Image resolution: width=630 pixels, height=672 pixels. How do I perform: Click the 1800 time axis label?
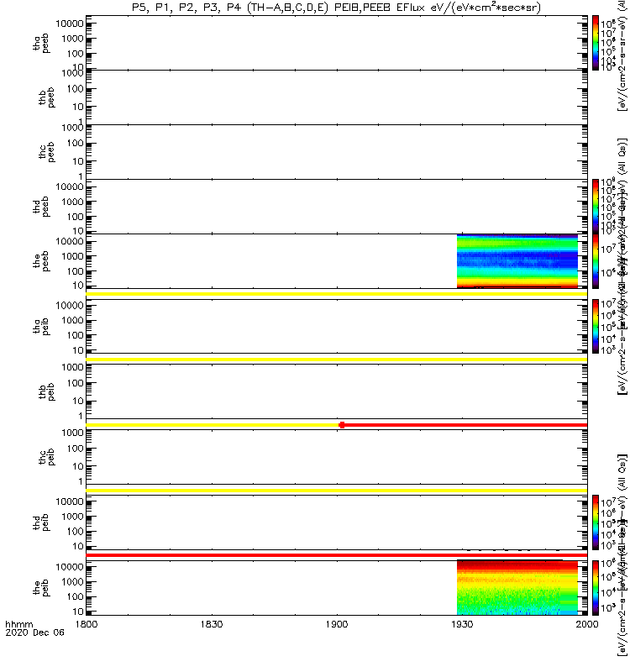point(87,623)
